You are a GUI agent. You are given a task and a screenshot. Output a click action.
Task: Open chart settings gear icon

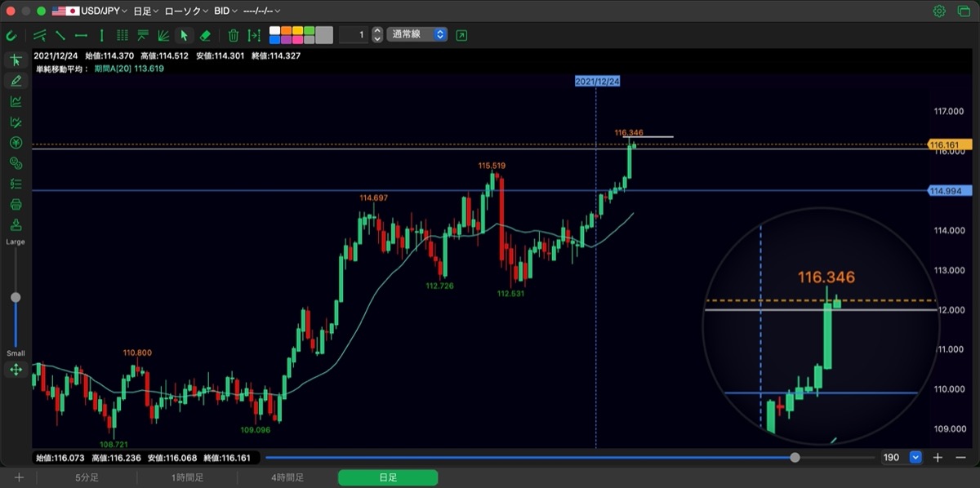point(939,11)
